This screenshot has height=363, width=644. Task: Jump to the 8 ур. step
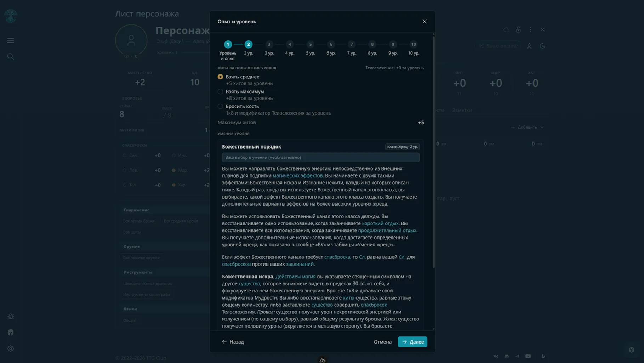(x=372, y=44)
